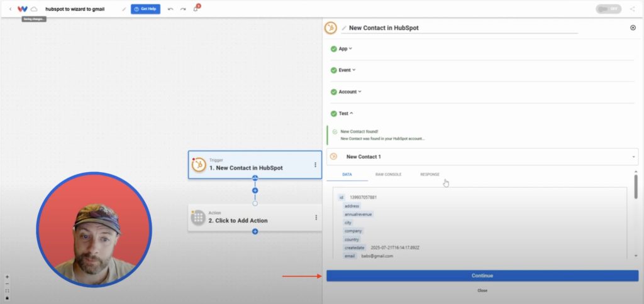Open the 'New Contact 1' dropdown
Viewport: 644px width, 304px height.
click(x=482, y=157)
